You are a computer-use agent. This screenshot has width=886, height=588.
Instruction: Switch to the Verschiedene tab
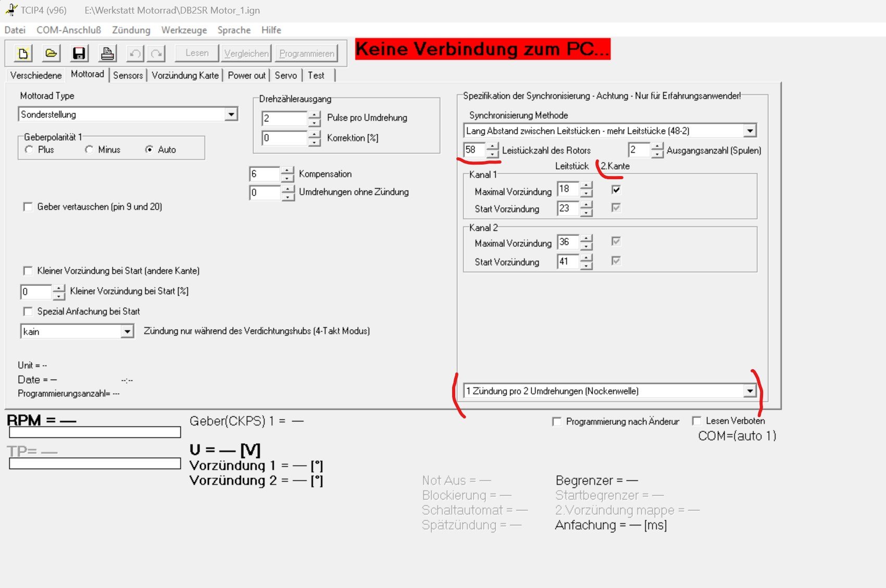pos(36,76)
